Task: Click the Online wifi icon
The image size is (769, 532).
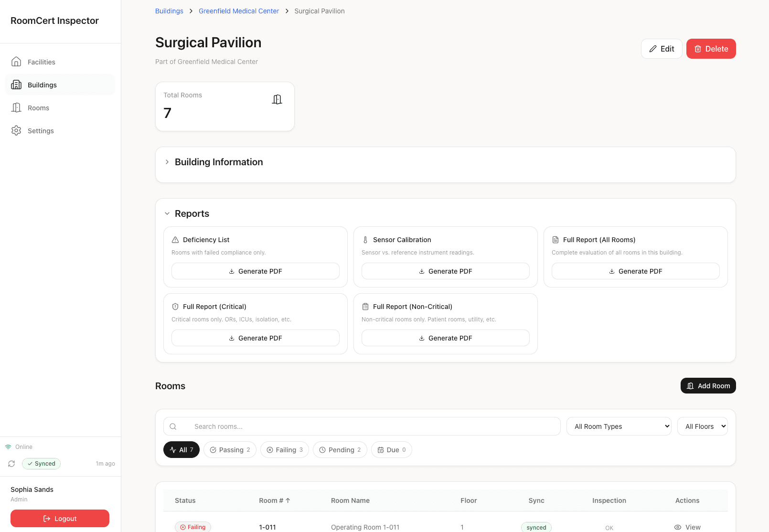Action: coord(8,447)
